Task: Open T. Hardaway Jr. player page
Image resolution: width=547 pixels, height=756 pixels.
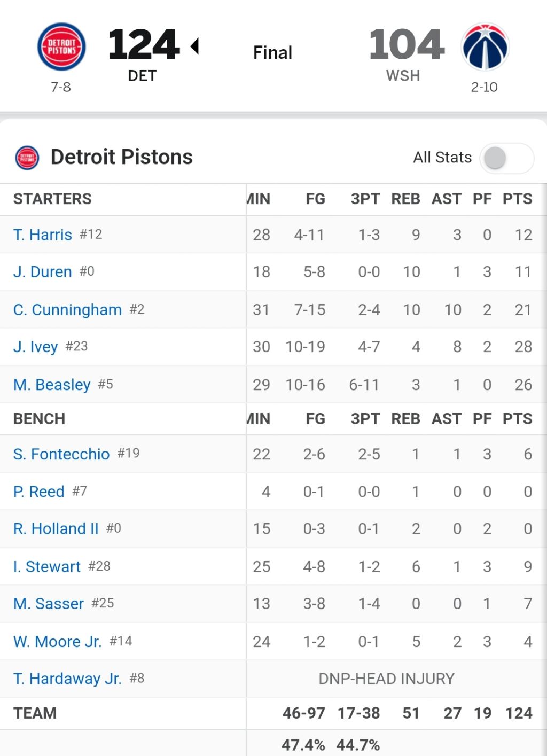Action: tap(67, 679)
